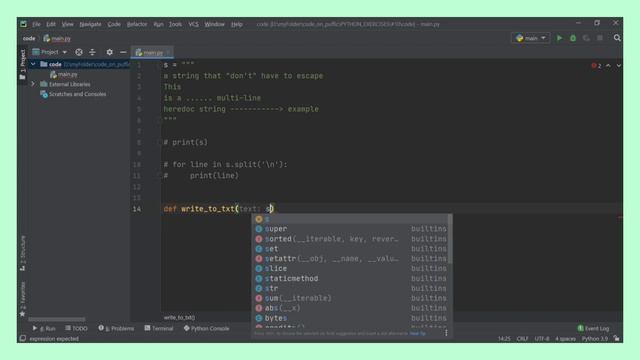Open the TODO tool window
Screen dimensions: 640x360
click(x=76, y=328)
